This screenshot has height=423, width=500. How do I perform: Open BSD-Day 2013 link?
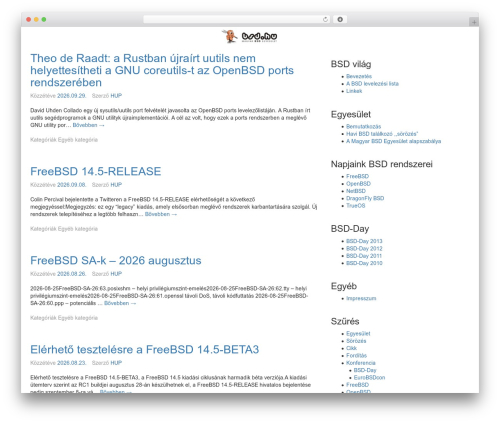[x=364, y=241]
